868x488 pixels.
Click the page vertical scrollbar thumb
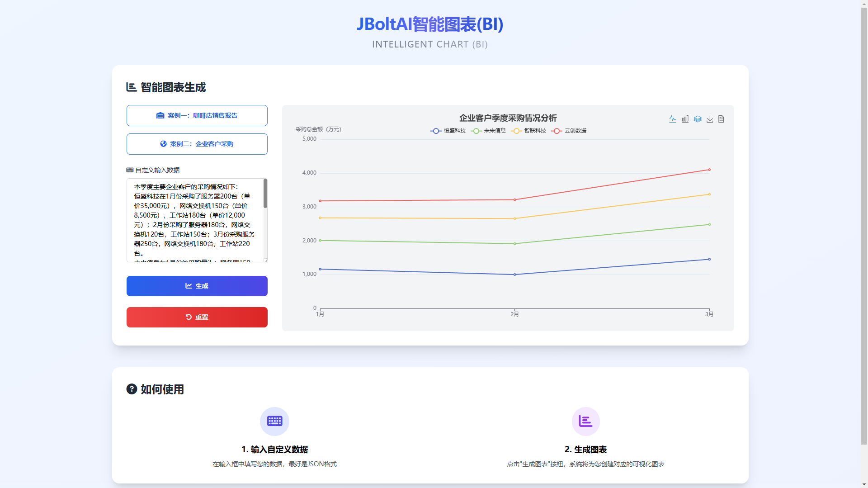point(864,226)
